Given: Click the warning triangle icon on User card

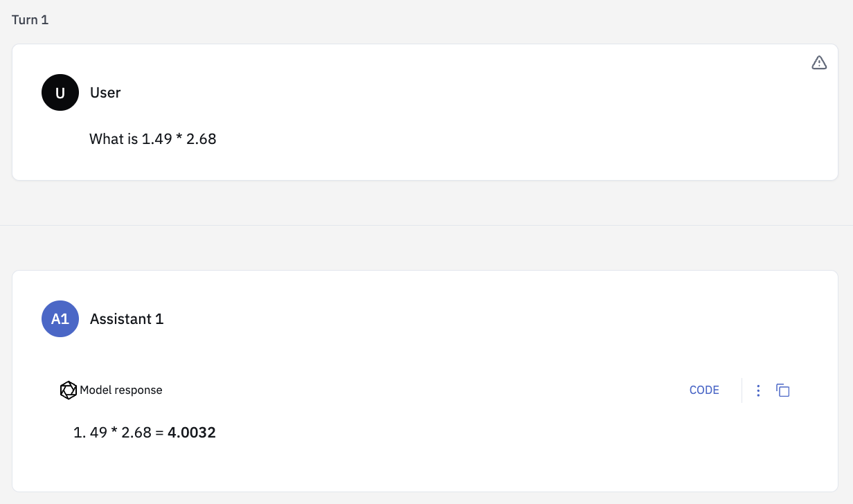Looking at the screenshot, I should [819, 63].
